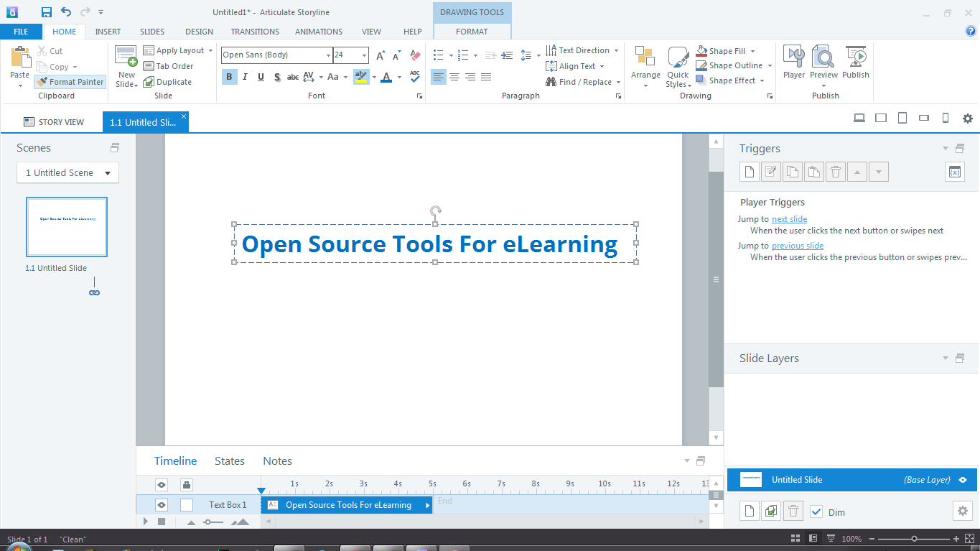
Task: Toggle Bold formatting
Action: point(229,77)
